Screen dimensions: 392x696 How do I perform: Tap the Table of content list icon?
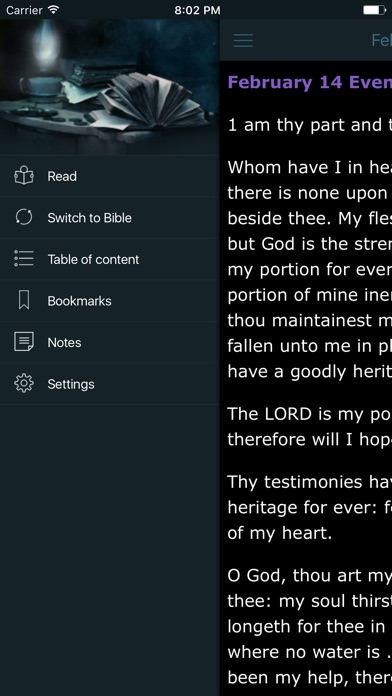pos(24,259)
